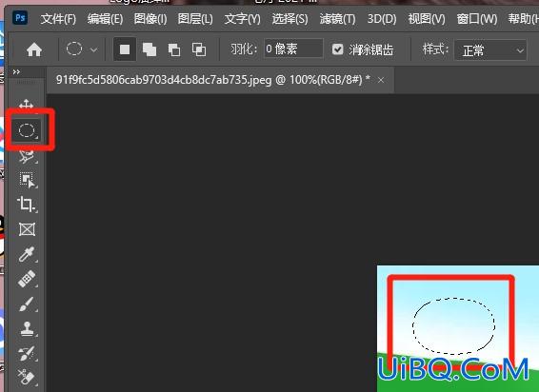The image size is (539, 392).
Task: Select the Brush tool
Action: [27, 304]
